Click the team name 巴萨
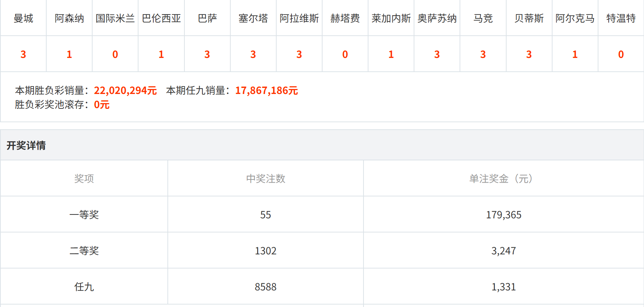 tap(207, 18)
